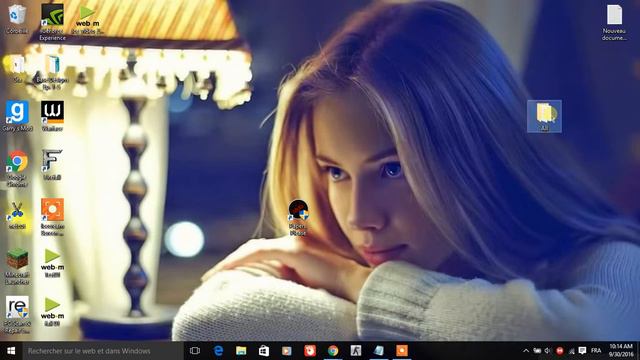640x360 pixels.
Task: Select the Reimage PC Scan & Repair shortcut
Action: click(17, 315)
